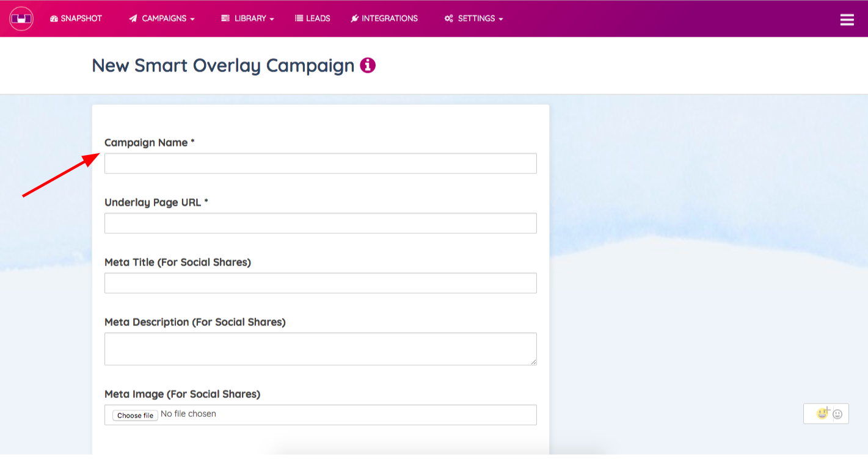Click the 'New Smart Overlay Campaign' heading
Viewport: 868px width, 459px height.
(223, 65)
